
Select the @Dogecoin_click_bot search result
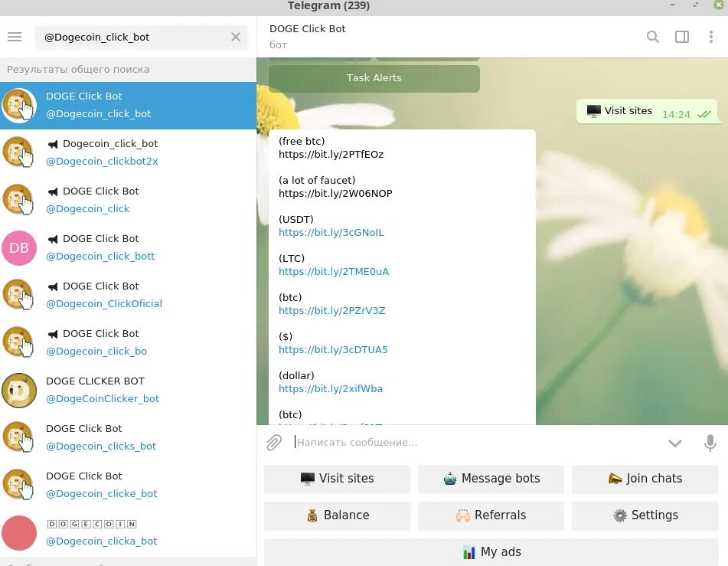128,106
